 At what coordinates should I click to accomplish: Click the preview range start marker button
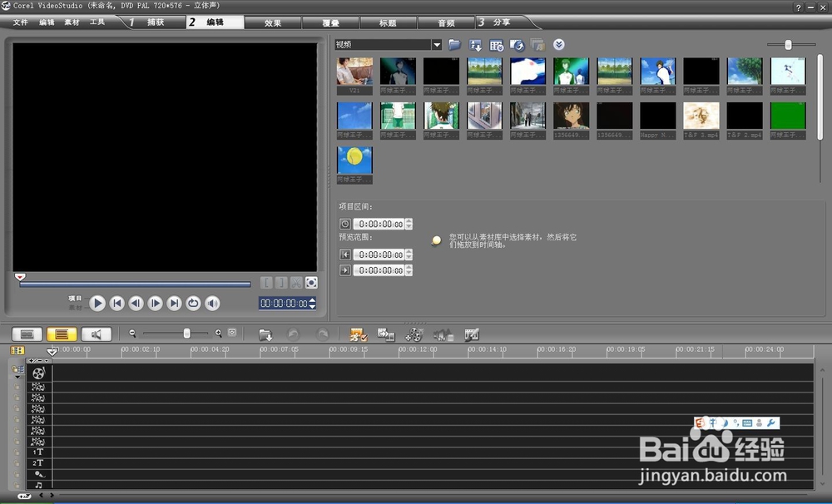pos(345,254)
